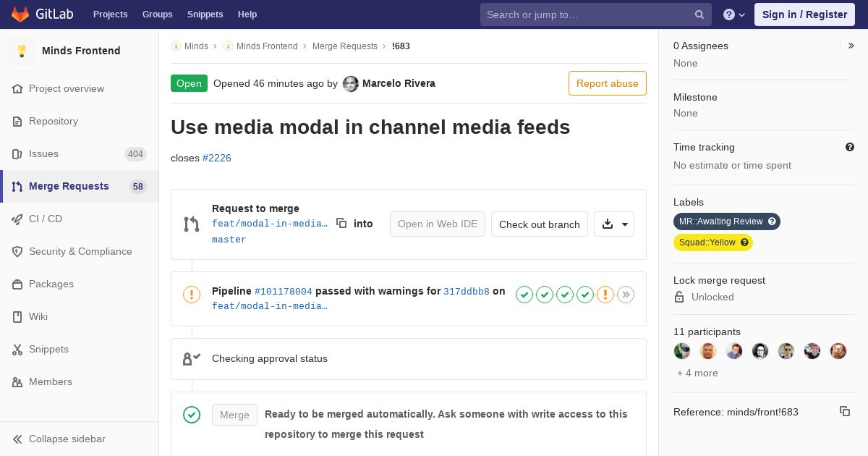Open Project overview in sidebar
This screenshot has width=868, height=456.
click(79, 88)
